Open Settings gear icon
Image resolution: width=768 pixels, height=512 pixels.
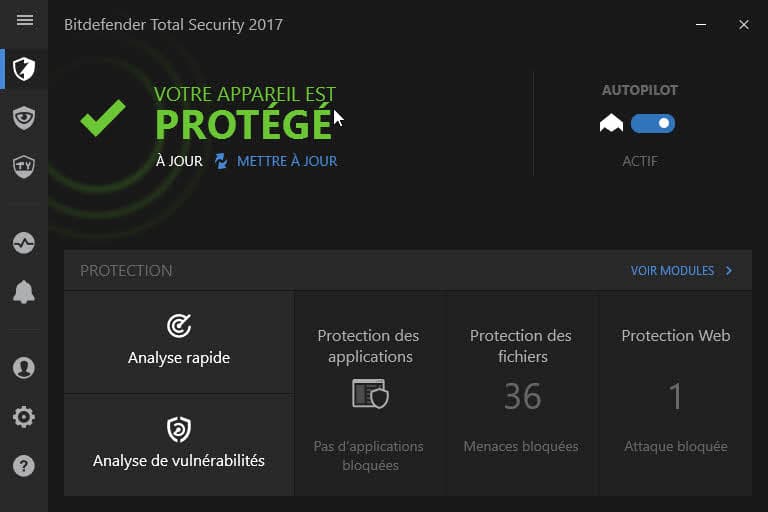(x=24, y=417)
